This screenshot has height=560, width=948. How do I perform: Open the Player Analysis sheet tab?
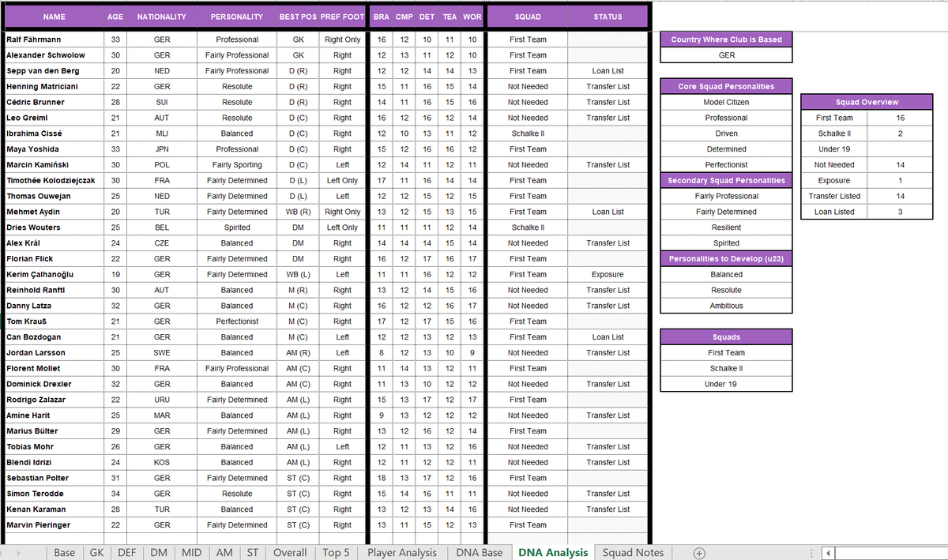tap(402, 553)
